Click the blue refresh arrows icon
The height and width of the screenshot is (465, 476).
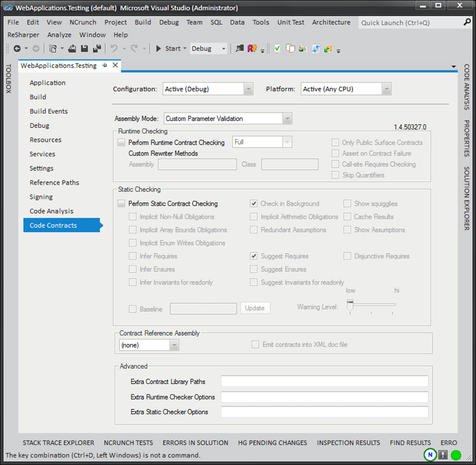click(x=316, y=48)
